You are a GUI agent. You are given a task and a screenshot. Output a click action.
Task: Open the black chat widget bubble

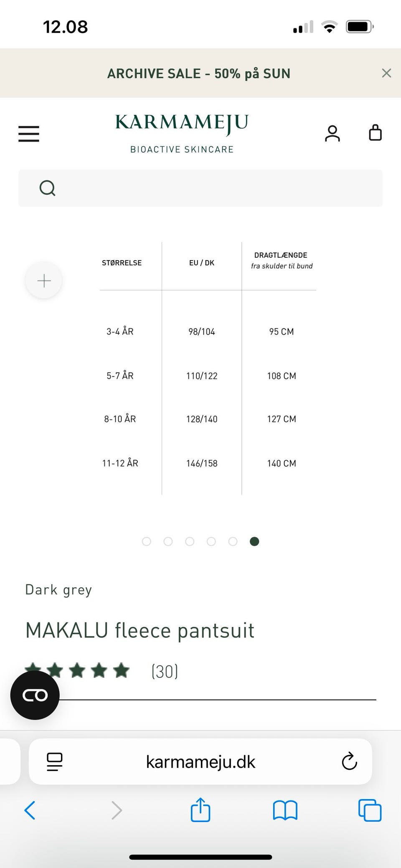click(35, 695)
